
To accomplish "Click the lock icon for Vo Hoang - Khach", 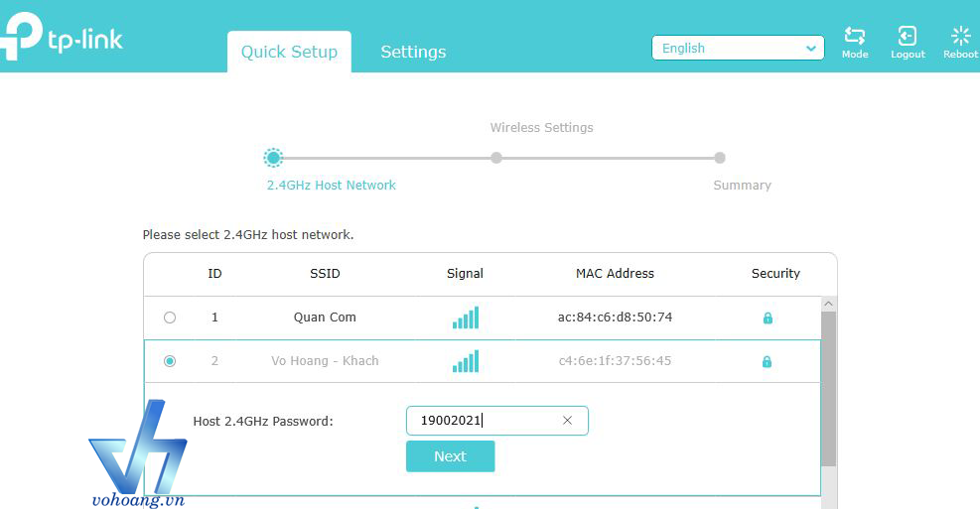I will tap(767, 361).
